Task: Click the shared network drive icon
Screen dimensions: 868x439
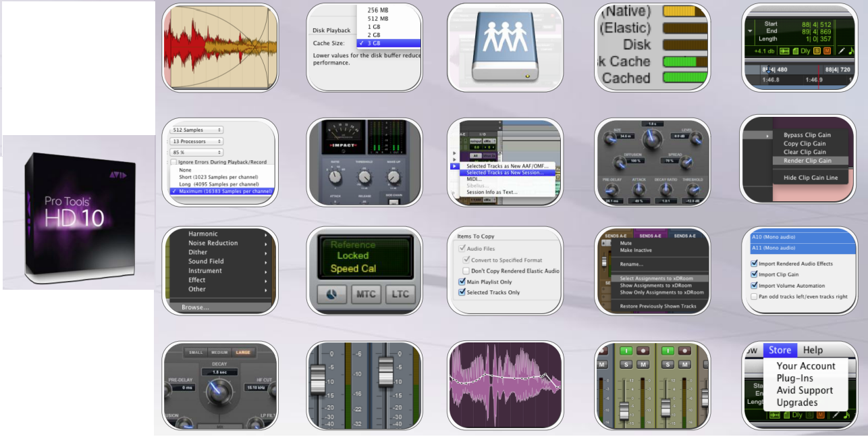Action: coord(505,49)
